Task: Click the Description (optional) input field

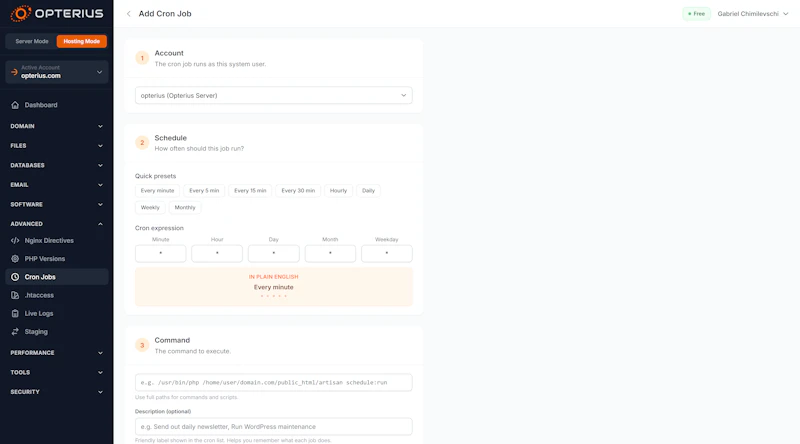Action: (x=273, y=427)
